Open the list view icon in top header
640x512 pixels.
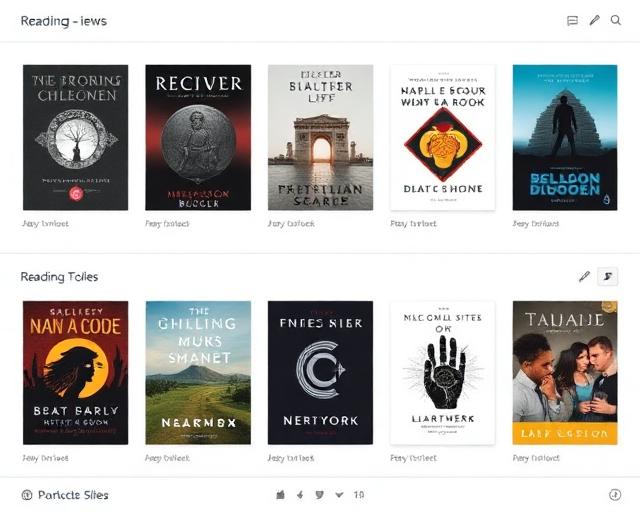[572, 21]
